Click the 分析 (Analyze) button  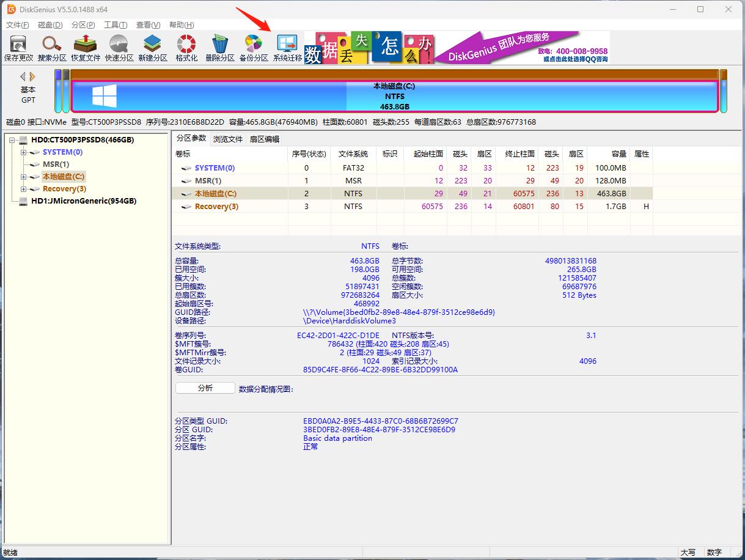pyautogui.click(x=205, y=387)
